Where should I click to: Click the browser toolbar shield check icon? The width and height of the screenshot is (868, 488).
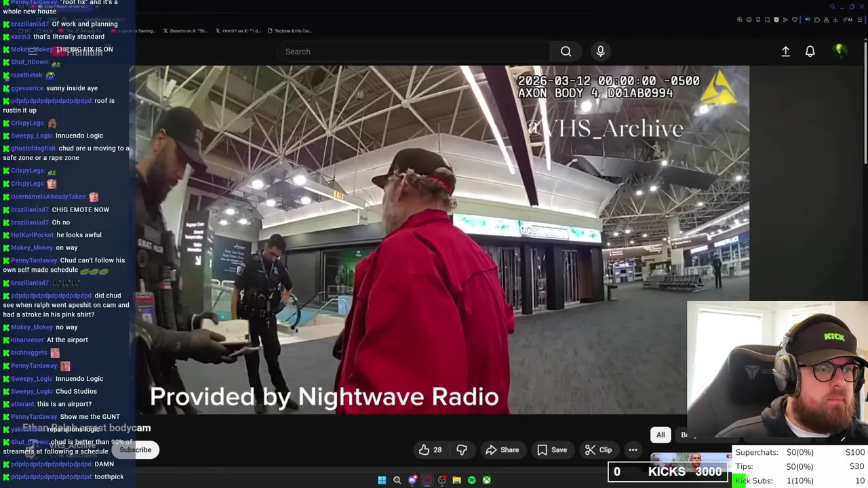776,20
